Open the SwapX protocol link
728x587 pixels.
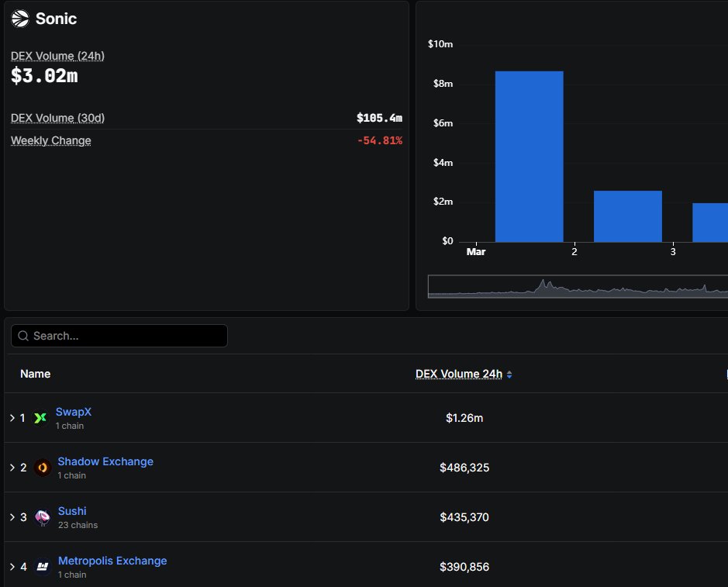point(74,412)
